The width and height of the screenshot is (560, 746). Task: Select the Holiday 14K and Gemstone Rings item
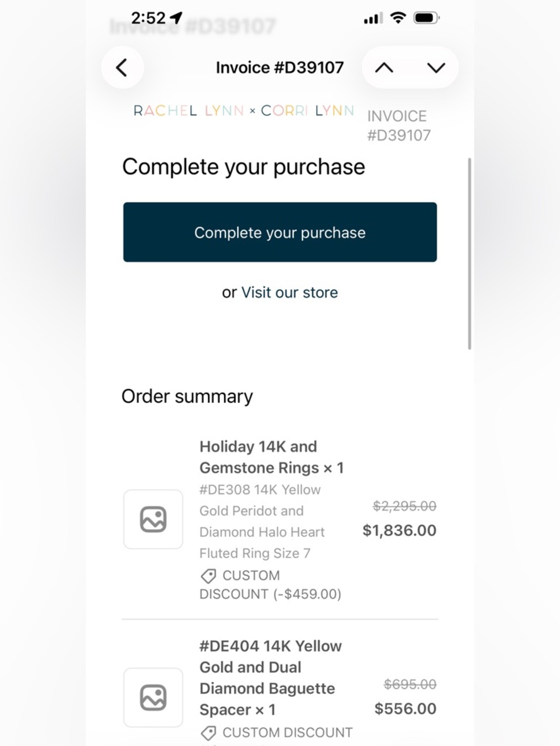[272, 457]
